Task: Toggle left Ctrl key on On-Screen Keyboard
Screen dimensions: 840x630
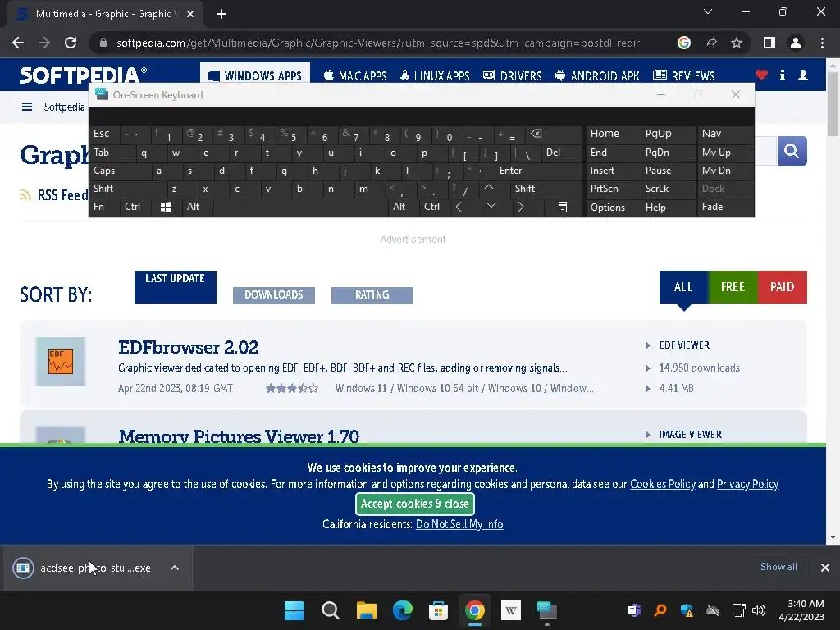Action: 135,207
